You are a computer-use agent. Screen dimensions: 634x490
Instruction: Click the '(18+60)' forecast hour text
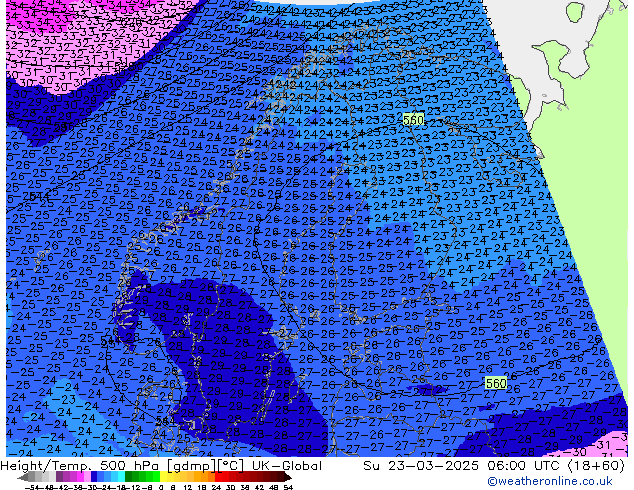click(596, 466)
